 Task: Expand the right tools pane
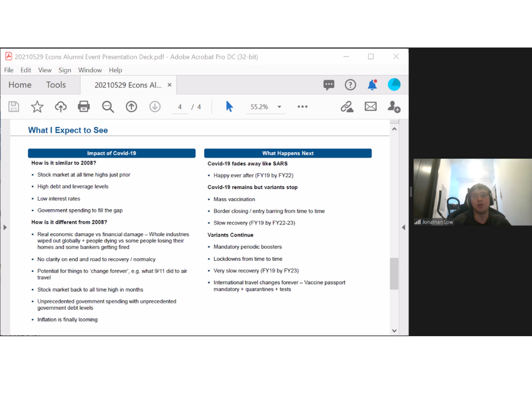[404, 227]
